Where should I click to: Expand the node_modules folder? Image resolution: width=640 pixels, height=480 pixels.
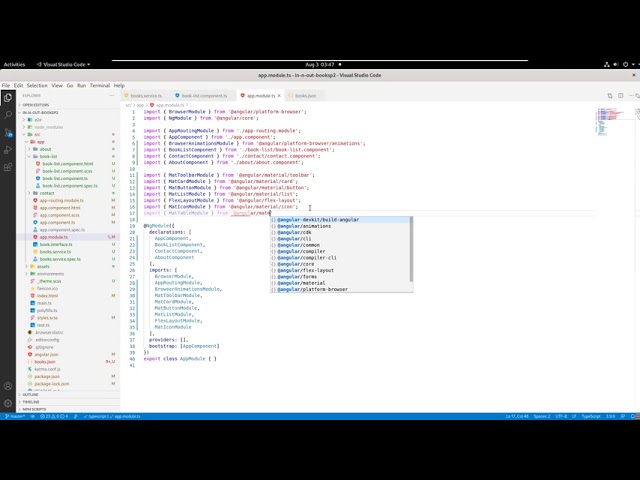pos(49,127)
